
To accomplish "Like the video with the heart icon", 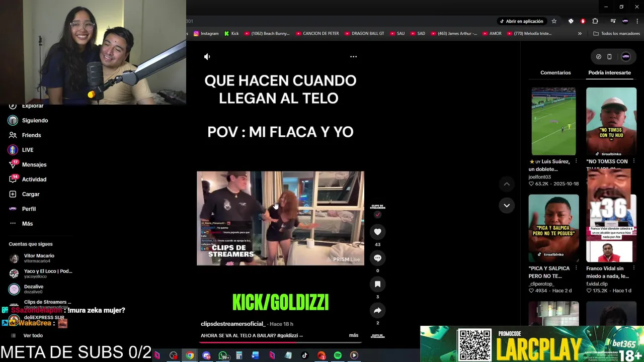I will click(377, 232).
